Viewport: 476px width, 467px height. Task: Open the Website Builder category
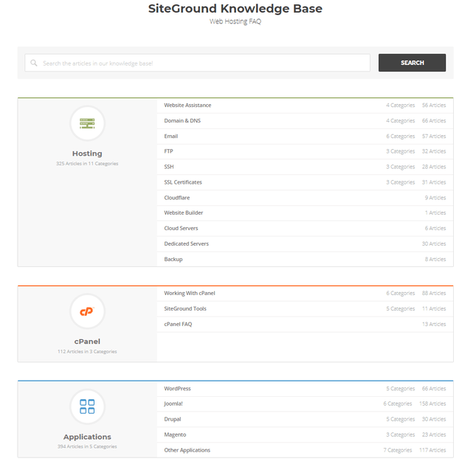tap(184, 212)
